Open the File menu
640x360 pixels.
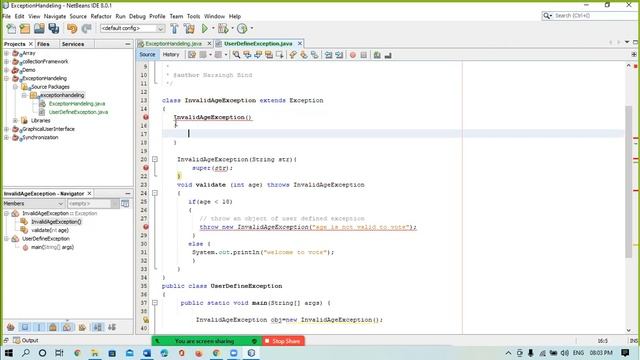tap(7, 16)
